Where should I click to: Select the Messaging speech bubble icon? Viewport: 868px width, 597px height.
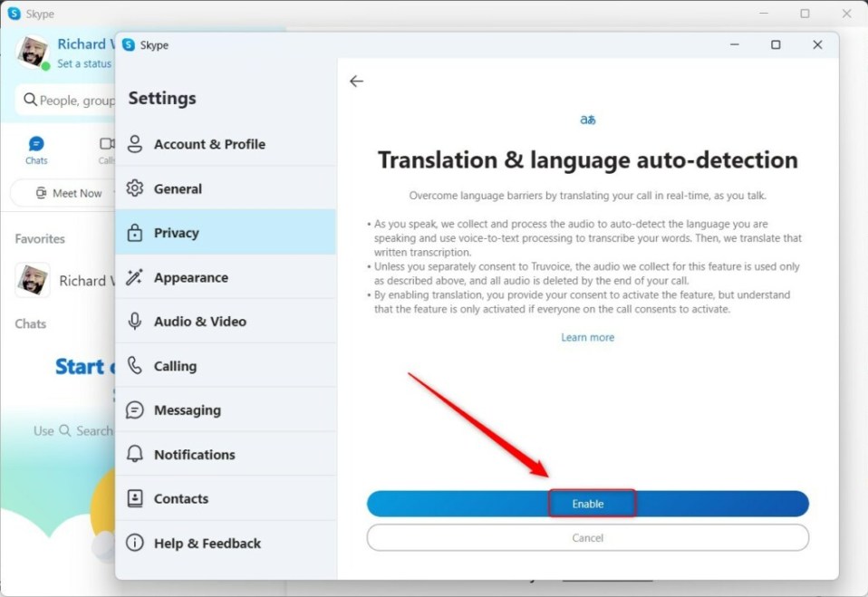136,409
